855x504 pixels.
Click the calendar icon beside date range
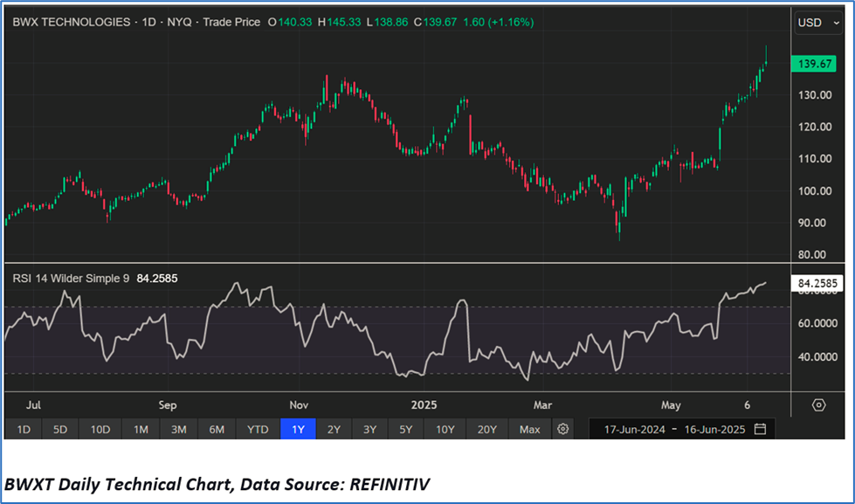[760, 429]
